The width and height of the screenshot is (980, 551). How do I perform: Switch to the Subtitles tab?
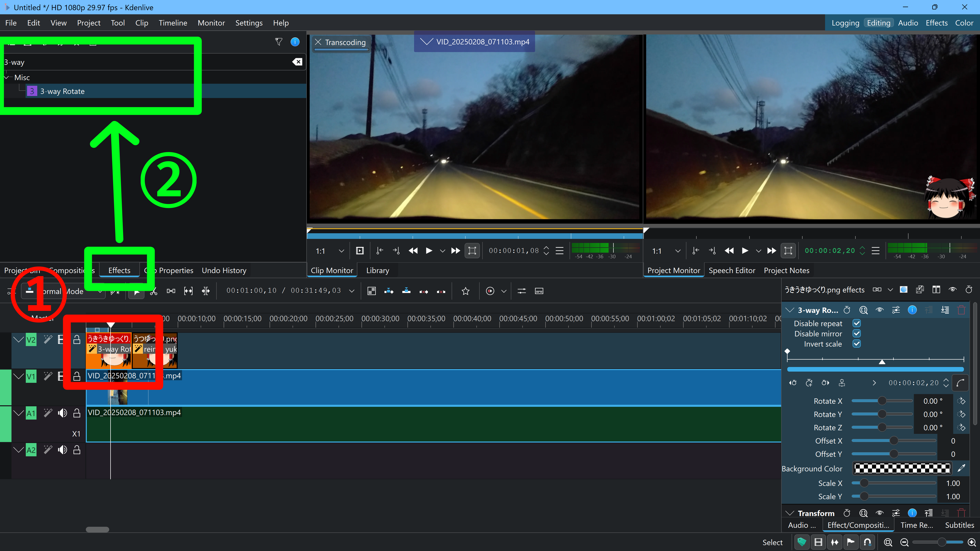(960, 525)
